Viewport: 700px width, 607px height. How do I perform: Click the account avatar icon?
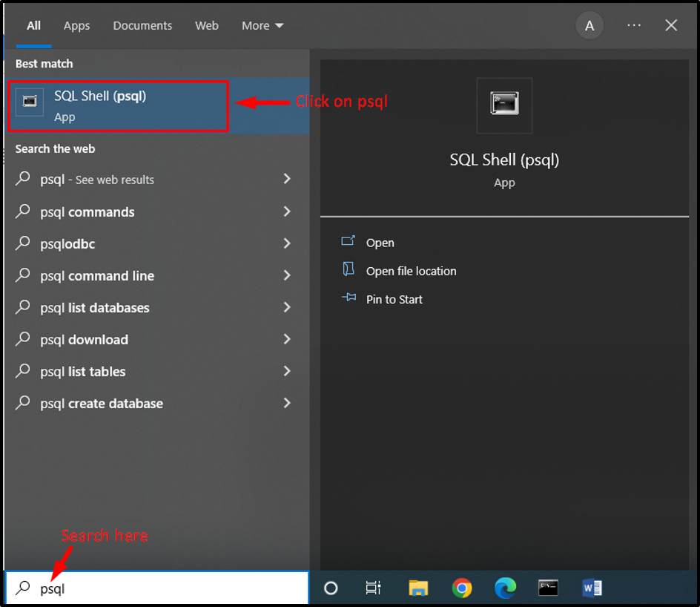[590, 25]
